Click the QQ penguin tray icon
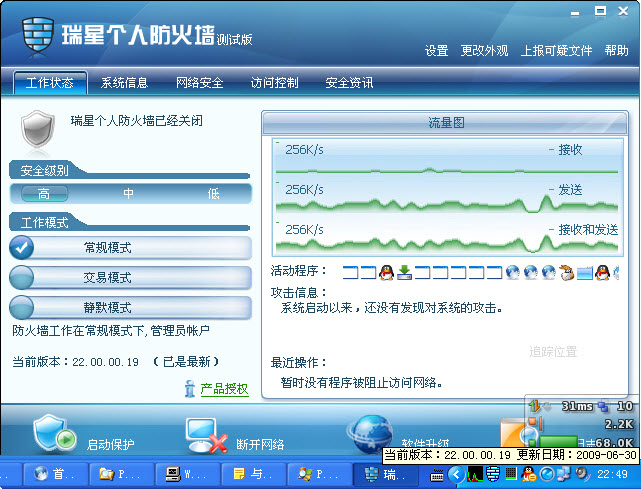The width and height of the screenshot is (641, 489). point(529,475)
